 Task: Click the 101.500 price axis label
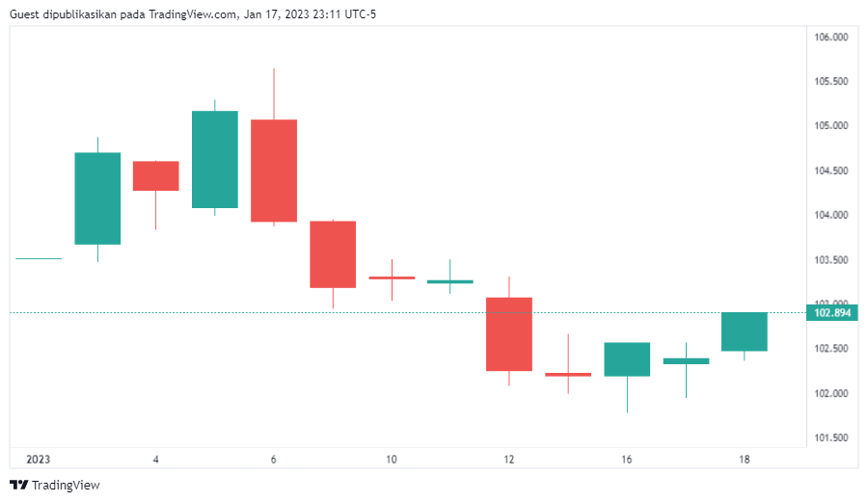(x=830, y=437)
